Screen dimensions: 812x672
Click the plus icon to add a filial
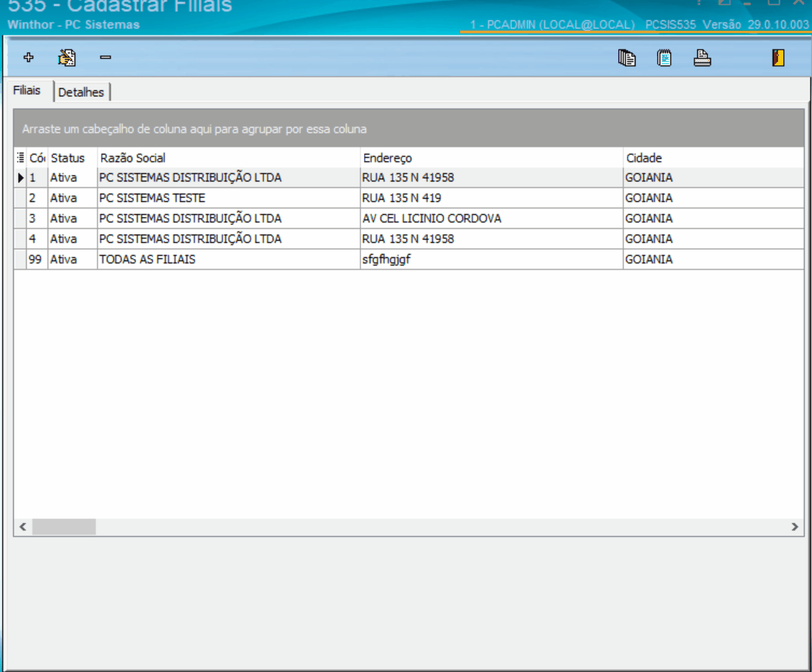(29, 57)
